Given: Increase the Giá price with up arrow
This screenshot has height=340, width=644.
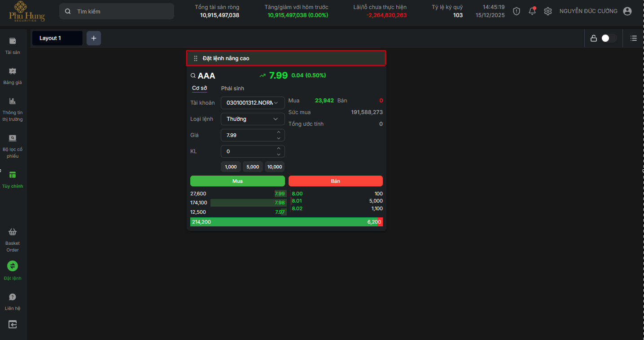Looking at the screenshot, I should [279, 132].
